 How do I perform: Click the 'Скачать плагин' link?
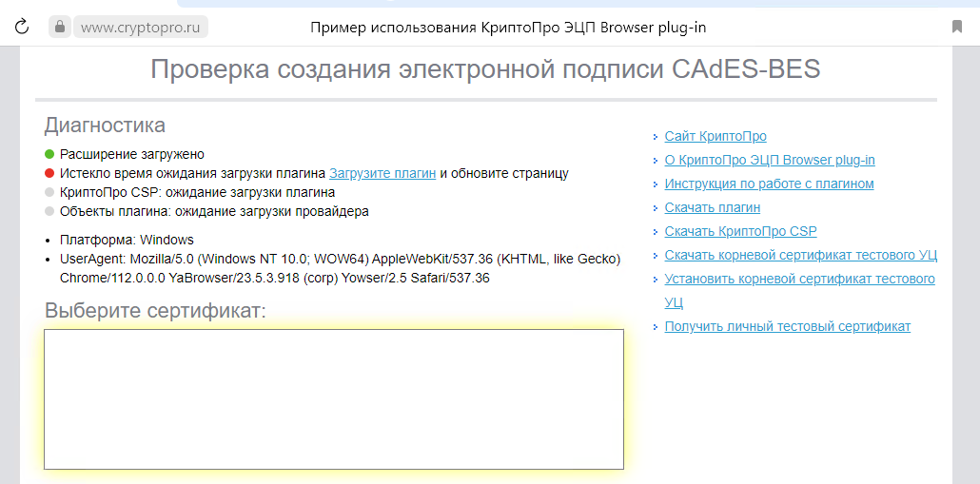tap(712, 207)
